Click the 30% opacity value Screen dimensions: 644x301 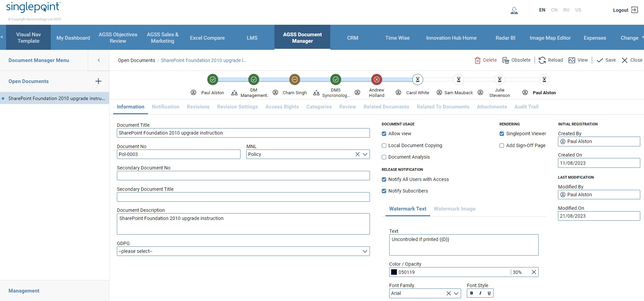pos(517,272)
